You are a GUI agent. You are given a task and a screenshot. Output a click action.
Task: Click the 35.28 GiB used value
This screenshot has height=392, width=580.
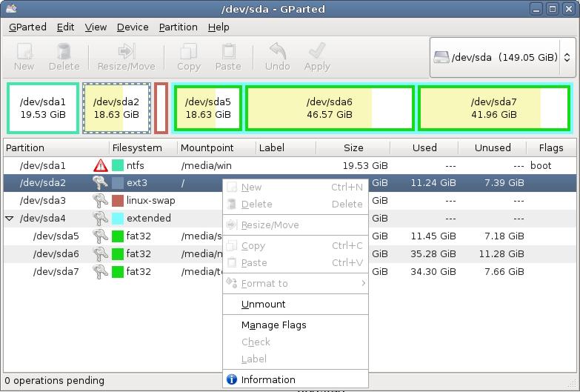pos(433,253)
